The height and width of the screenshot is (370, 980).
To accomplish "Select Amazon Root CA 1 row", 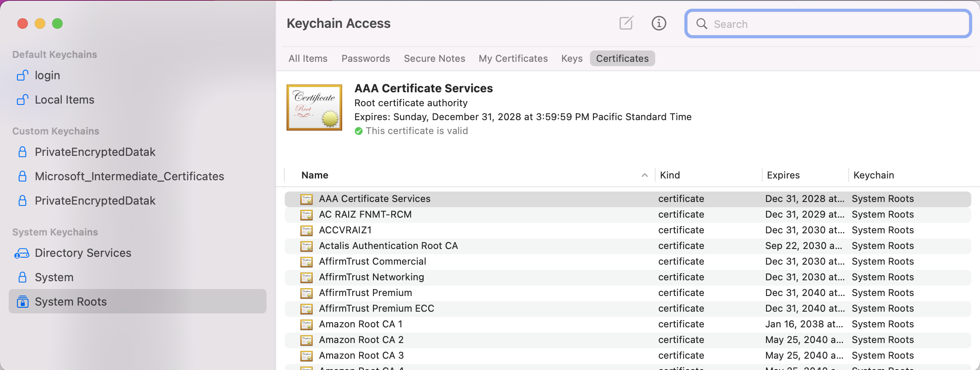I will [628, 324].
